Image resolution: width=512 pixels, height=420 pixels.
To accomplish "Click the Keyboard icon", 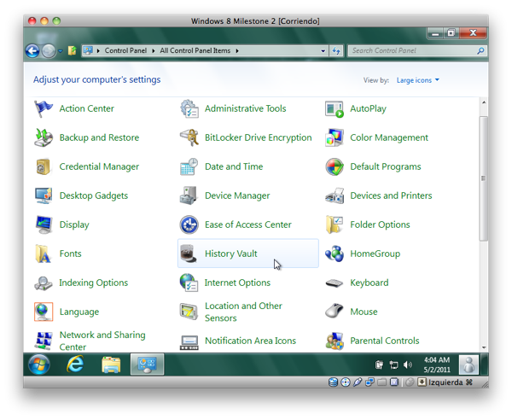I will point(335,283).
